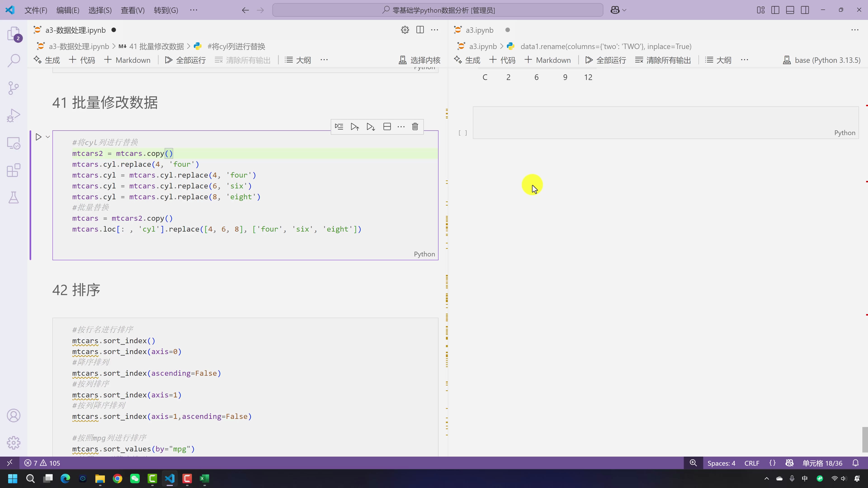Show errors and warnings from status bar

pyautogui.click(x=42, y=463)
